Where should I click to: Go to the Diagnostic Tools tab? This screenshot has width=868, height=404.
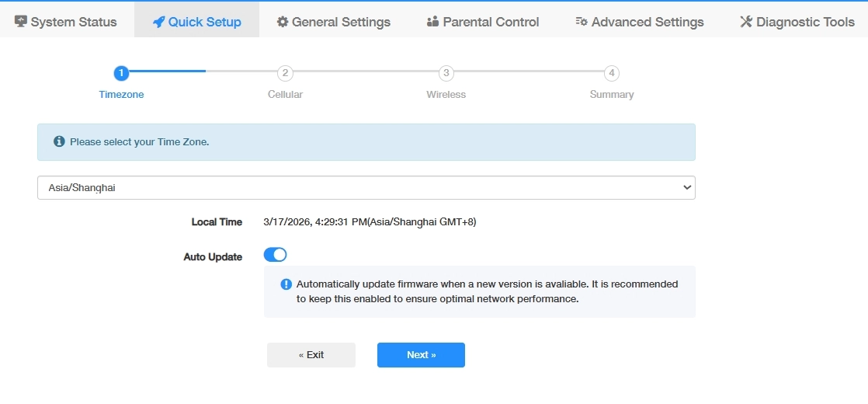pyautogui.click(x=797, y=22)
